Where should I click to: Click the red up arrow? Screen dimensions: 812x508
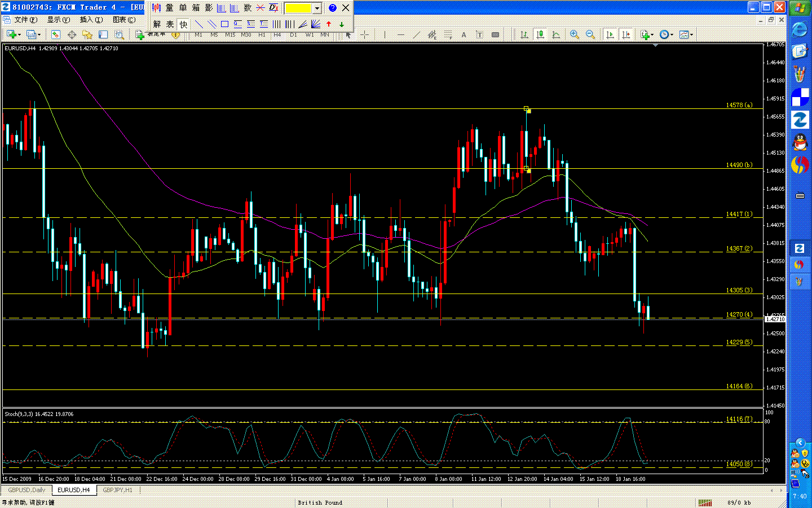329,24
